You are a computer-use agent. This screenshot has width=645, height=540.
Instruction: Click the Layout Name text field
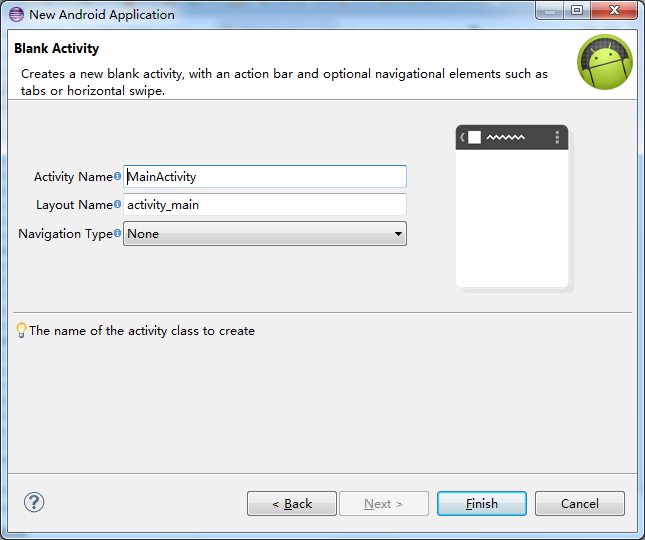[265, 204]
